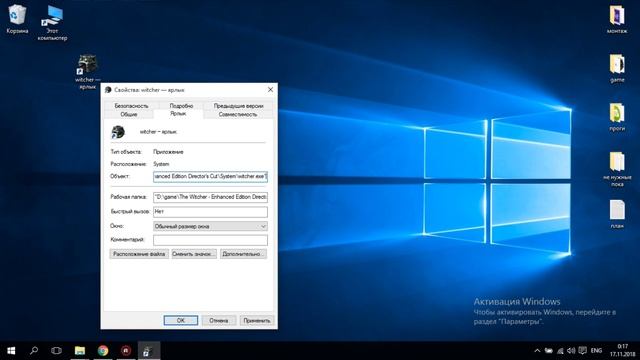Viewport: 640px width, 360px height.
Task: Click the Расположение файла button
Action: click(x=139, y=254)
